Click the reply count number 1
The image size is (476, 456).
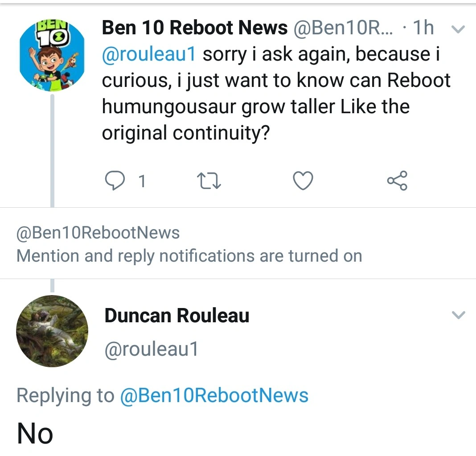click(x=142, y=181)
